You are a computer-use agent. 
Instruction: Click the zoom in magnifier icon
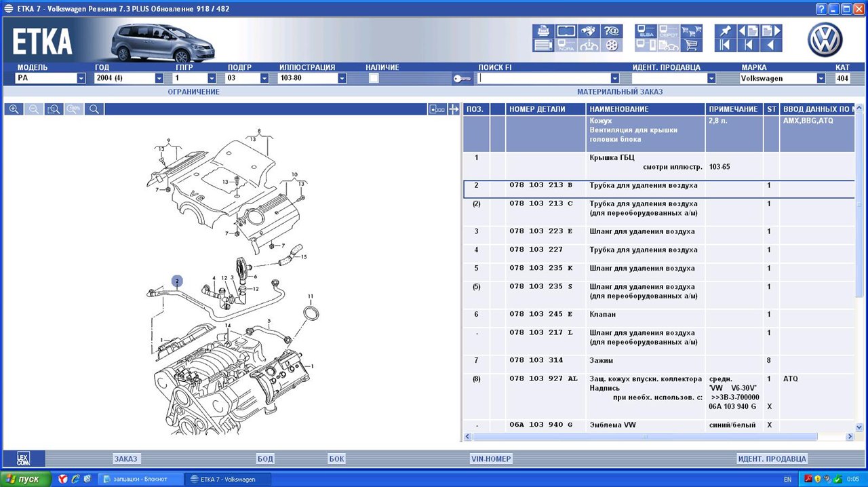(14, 109)
